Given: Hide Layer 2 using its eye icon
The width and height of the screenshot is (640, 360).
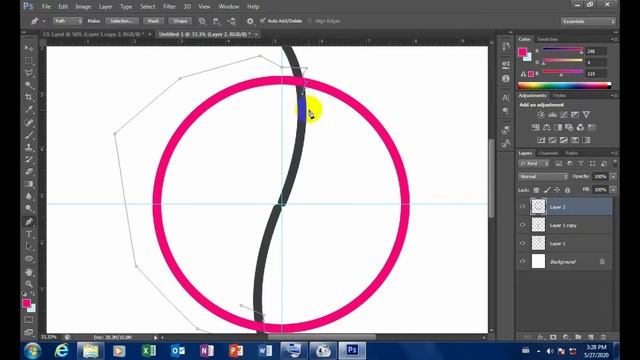Looking at the screenshot, I should point(522,207).
